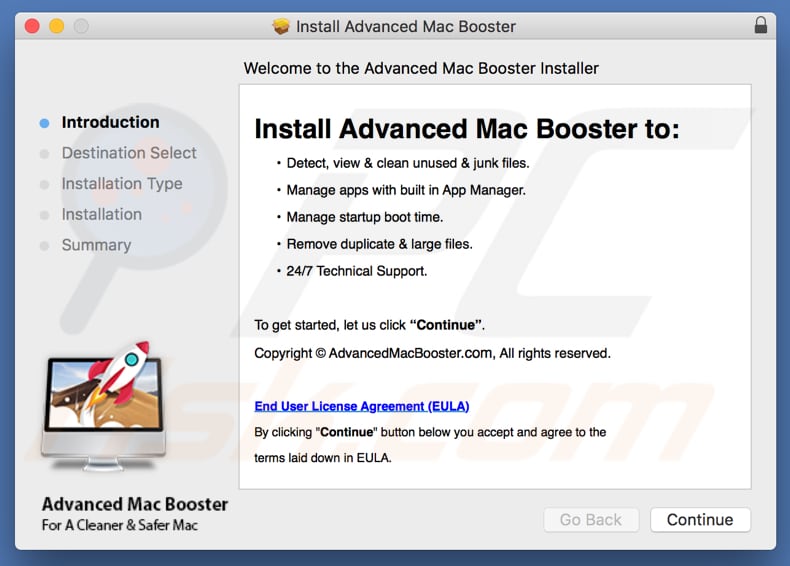Click the 'Install Advanced Mac Booster to:' heading

pyautogui.click(x=467, y=129)
